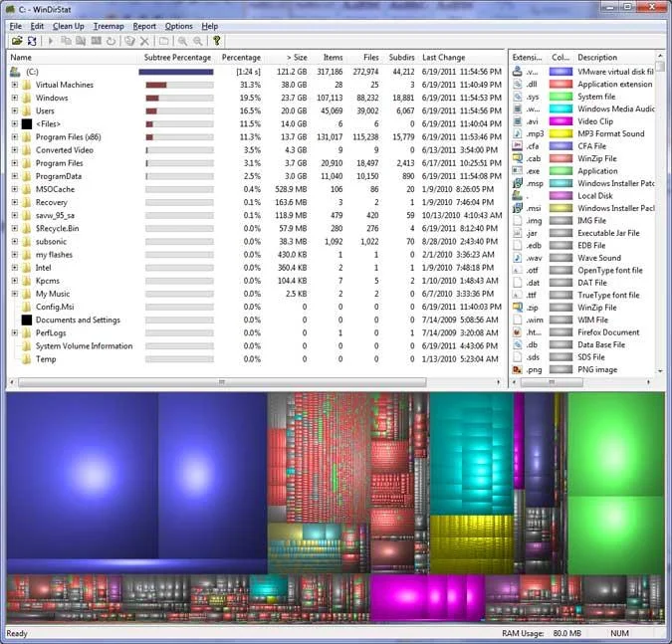Click the Zoom In magnifier icon
This screenshot has height=644, width=672.
(x=182, y=41)
